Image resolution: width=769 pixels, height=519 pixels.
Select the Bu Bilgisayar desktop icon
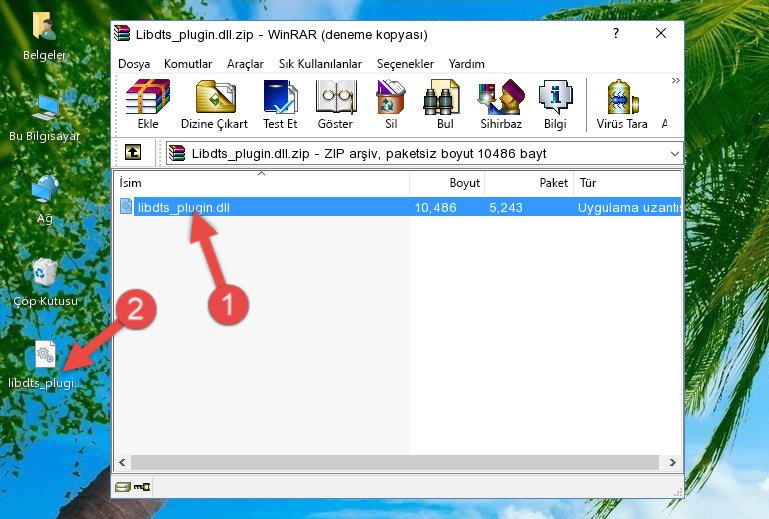pyautogui.click(x=44, y=118)
